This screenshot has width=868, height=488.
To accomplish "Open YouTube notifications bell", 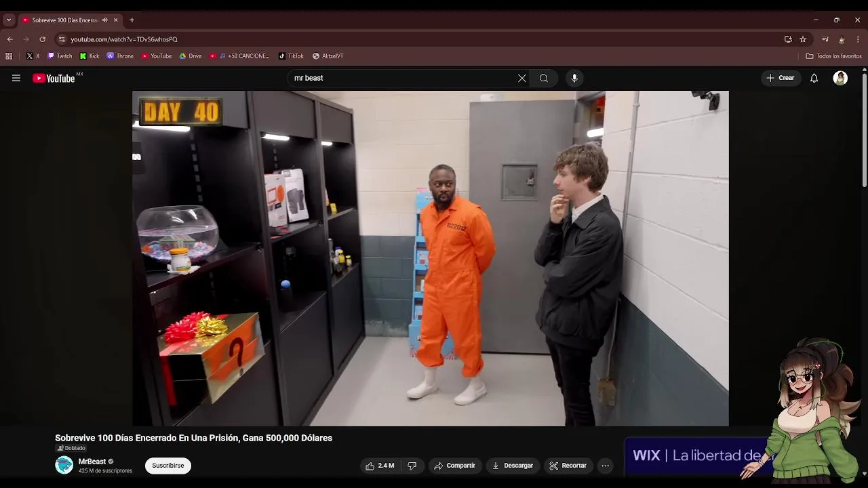I will pyautogui.click(x=814, y=78).
